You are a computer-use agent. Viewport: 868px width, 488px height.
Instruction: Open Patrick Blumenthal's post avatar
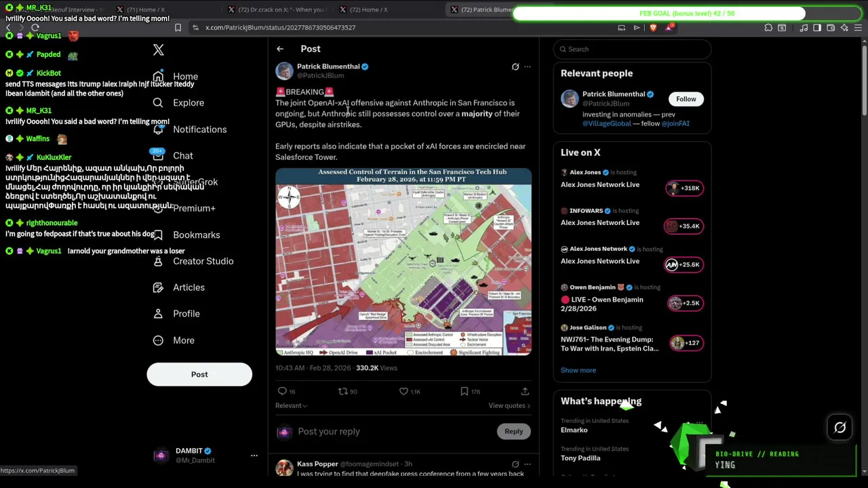(x=284, y=70)
